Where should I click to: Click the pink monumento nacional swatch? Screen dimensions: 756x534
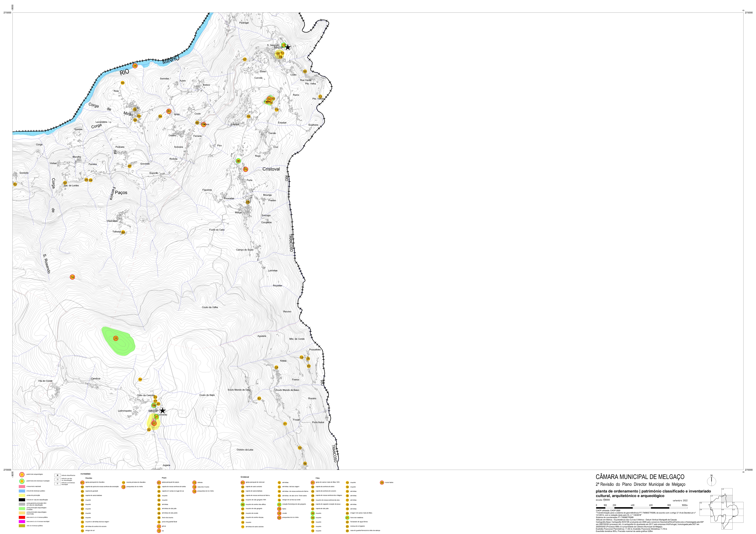coord(22,487)
